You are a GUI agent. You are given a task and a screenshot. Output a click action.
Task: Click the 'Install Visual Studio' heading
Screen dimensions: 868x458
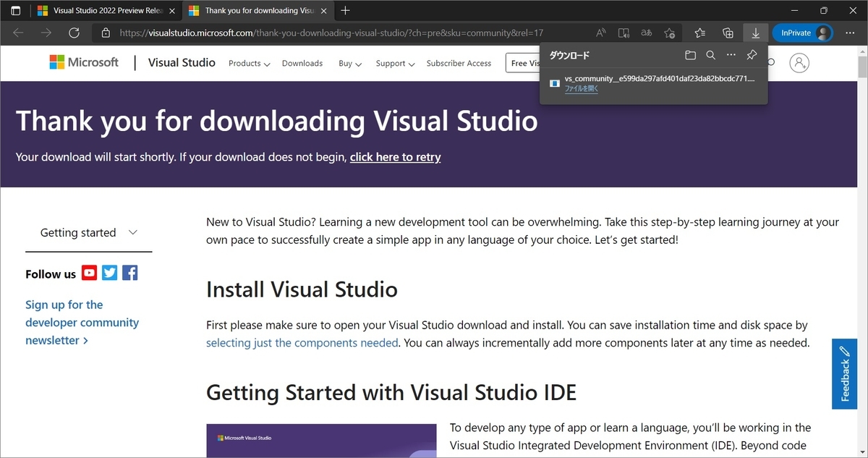(x=302, y=289)
